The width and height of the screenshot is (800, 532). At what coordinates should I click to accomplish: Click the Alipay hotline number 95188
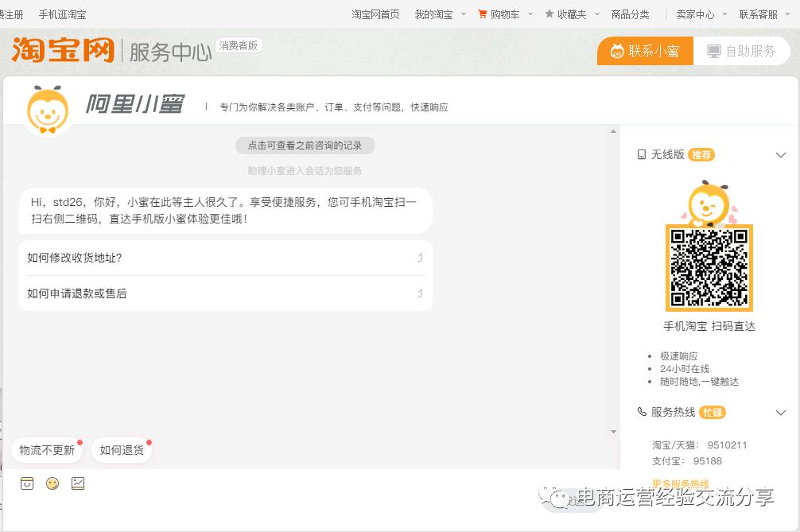click(x=707, y=461)
